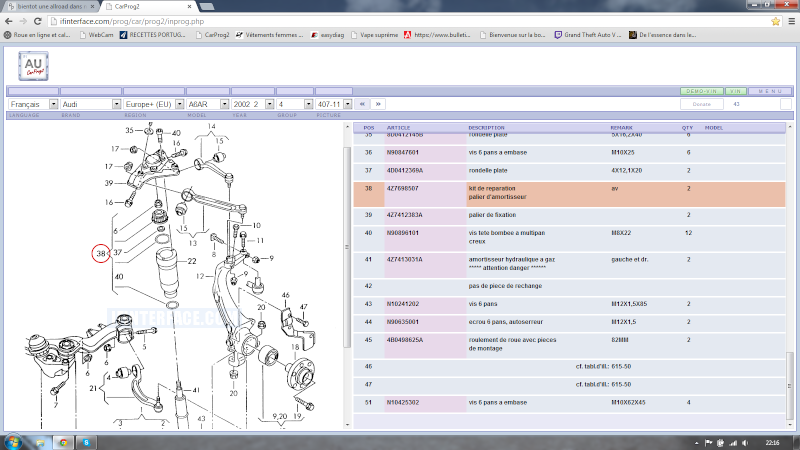Open the Audi brand dropdown
This screenshot has width=800, height=450.
90,104
